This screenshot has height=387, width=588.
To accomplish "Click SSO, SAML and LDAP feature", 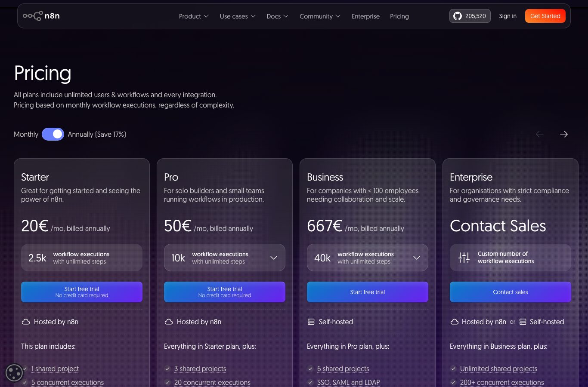I will point(348,382).
